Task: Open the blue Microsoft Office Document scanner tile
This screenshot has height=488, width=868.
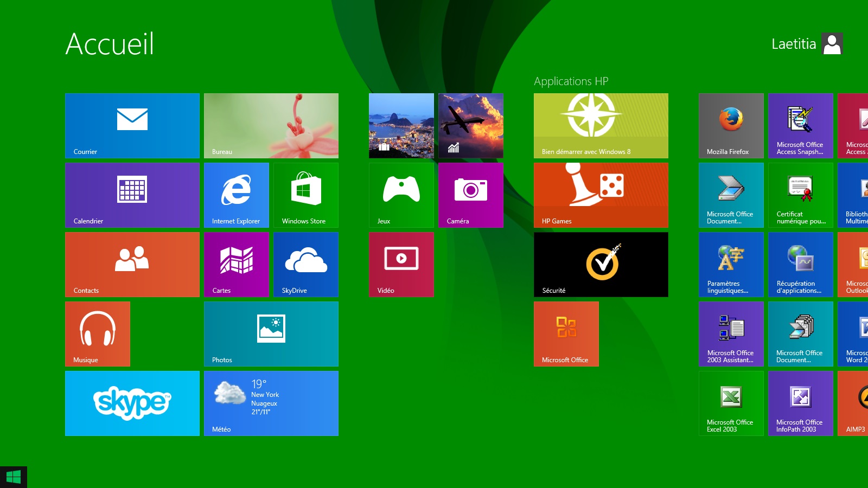Action: tap(731, 195)
